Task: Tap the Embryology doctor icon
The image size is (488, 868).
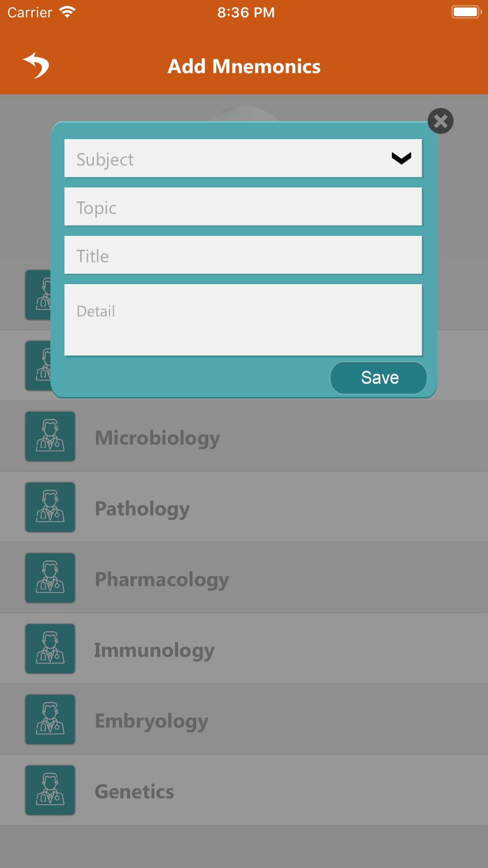Action: (50, 720)
